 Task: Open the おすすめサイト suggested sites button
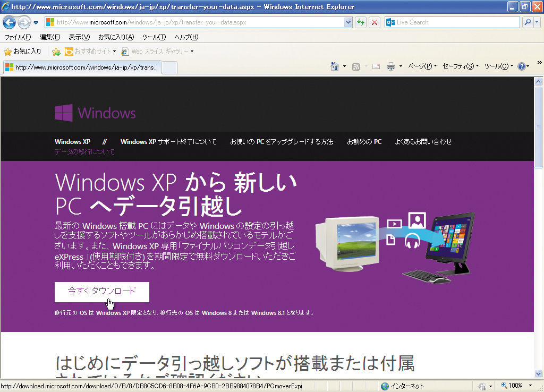[90, 52]
